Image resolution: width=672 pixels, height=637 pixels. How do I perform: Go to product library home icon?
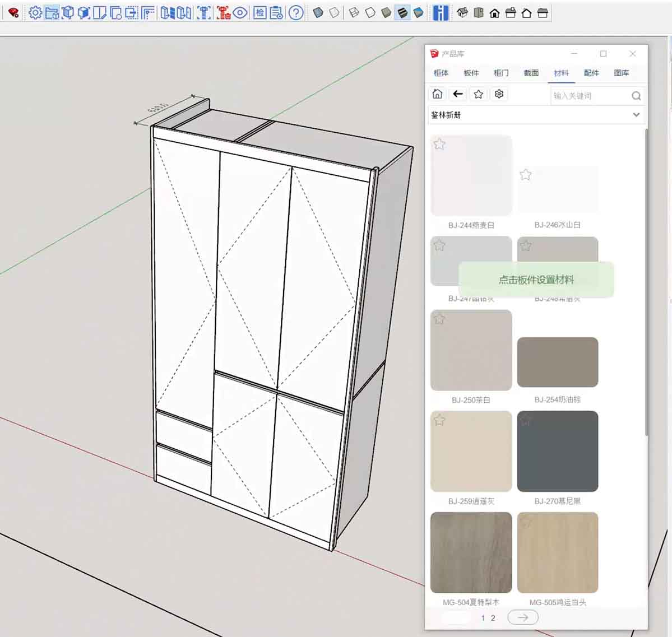tap(437, 94)
